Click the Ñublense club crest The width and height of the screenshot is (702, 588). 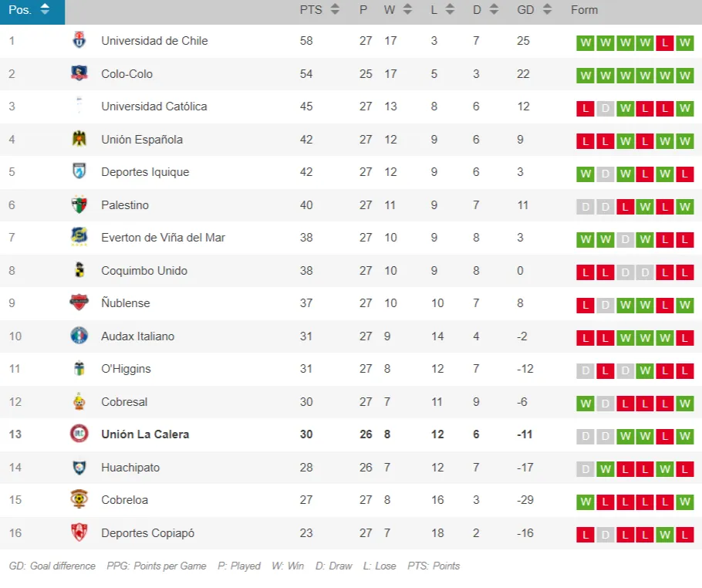click(79, 303)
